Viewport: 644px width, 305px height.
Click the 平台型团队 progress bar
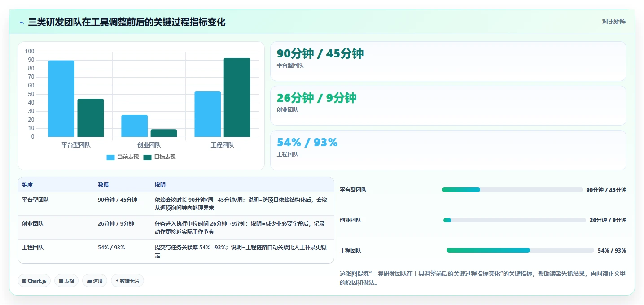512,190
